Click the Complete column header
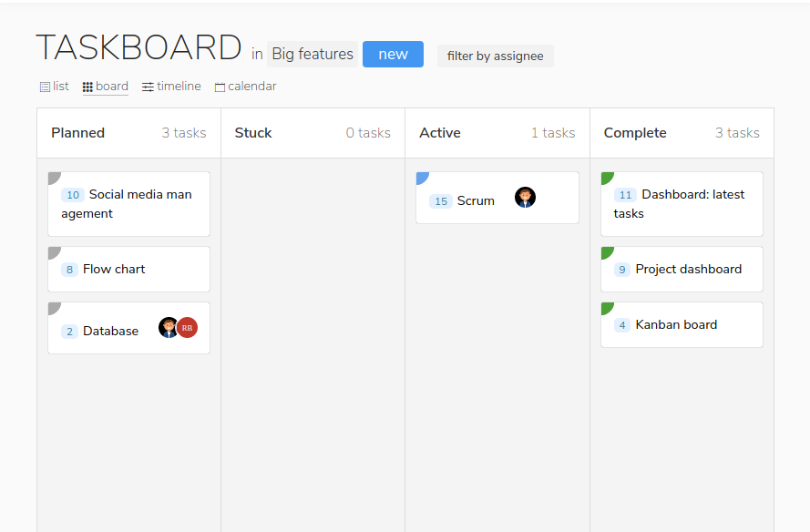810x532 pixels. point(682,133)
